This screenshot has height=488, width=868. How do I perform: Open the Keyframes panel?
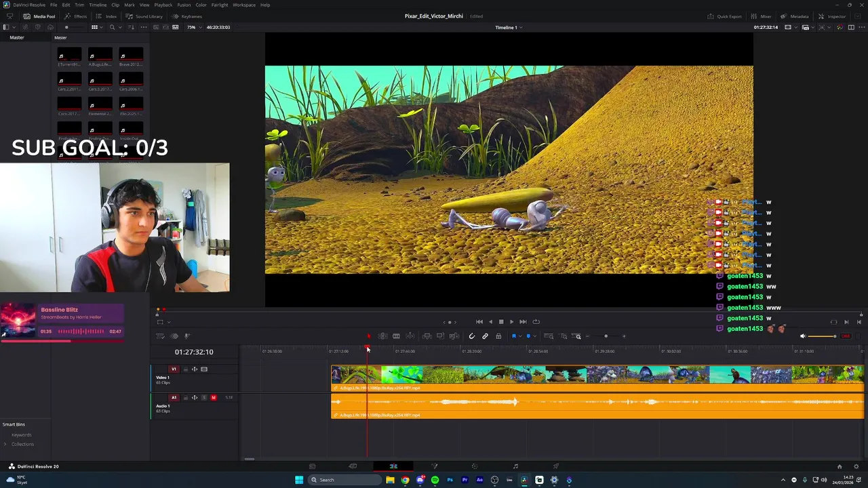pos(187,16)
